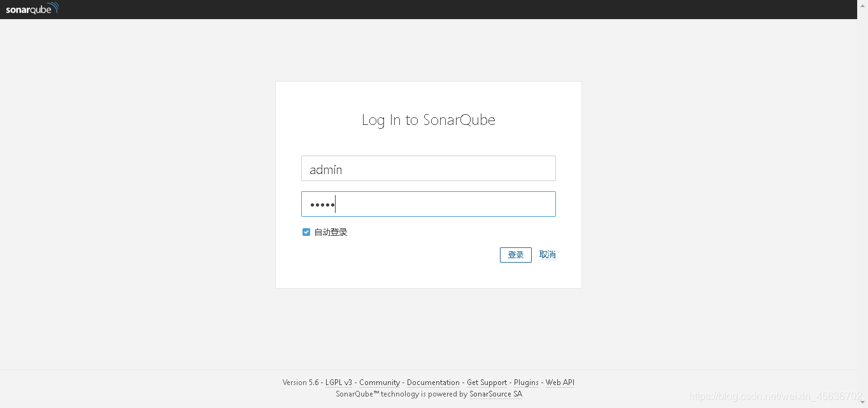Click the sonarqube wordmark in top bar
868x408 pixels.
[28, 10]
